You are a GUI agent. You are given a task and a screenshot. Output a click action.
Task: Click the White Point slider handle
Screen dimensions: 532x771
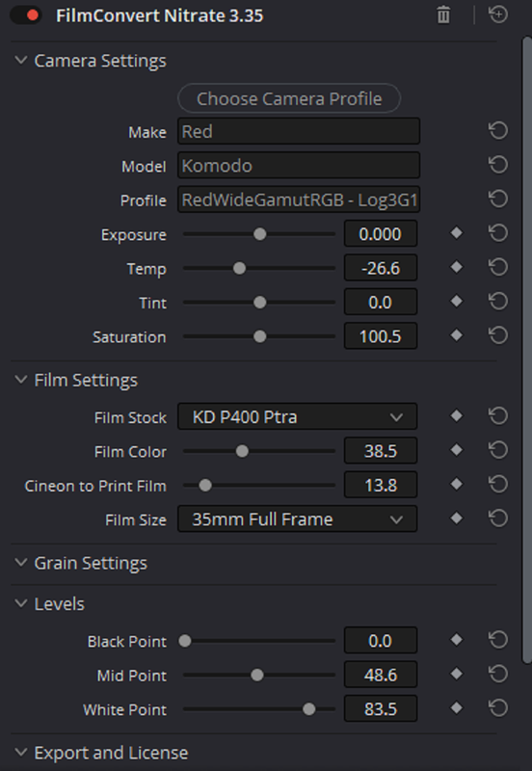tap(308, 709)
